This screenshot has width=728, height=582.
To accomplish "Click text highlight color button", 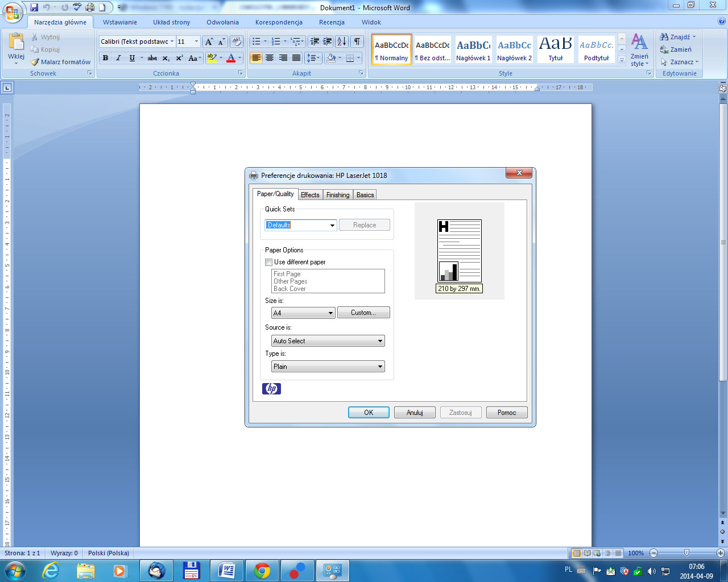I will point(212,58).
